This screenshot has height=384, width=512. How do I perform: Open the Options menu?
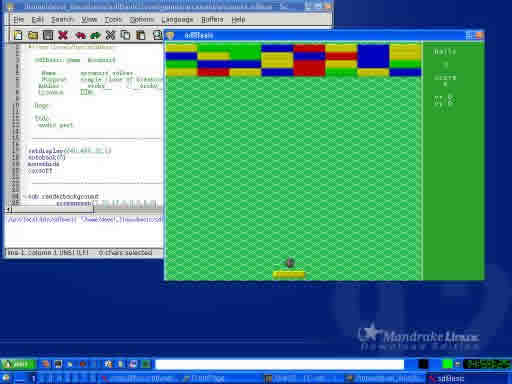pyautogui.click(x=141, y=20)
